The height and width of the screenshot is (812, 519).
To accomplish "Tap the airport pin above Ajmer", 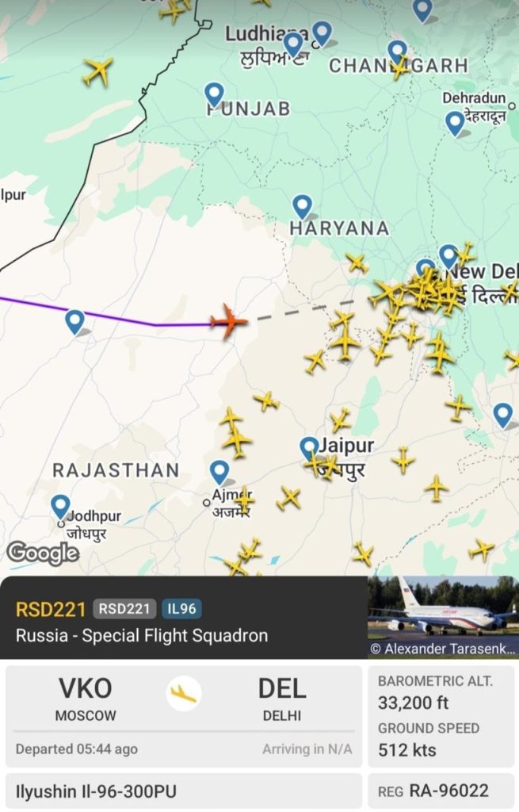I will click(219, 473).
